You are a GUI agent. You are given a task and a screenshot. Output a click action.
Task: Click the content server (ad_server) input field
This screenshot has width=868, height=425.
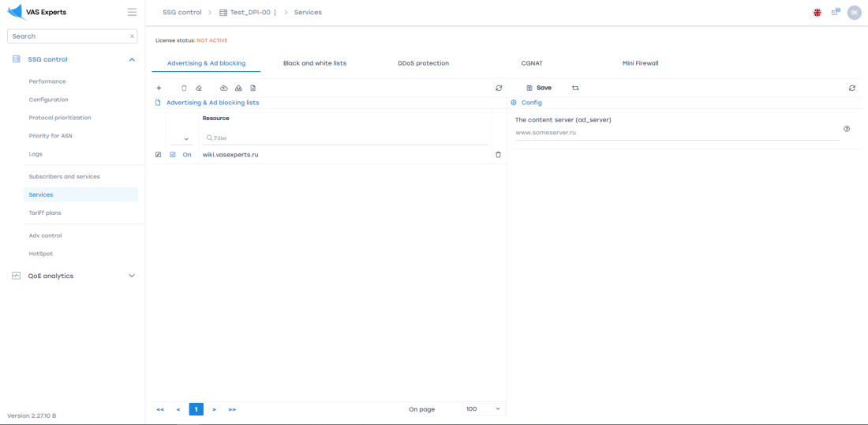coord(676,133)
